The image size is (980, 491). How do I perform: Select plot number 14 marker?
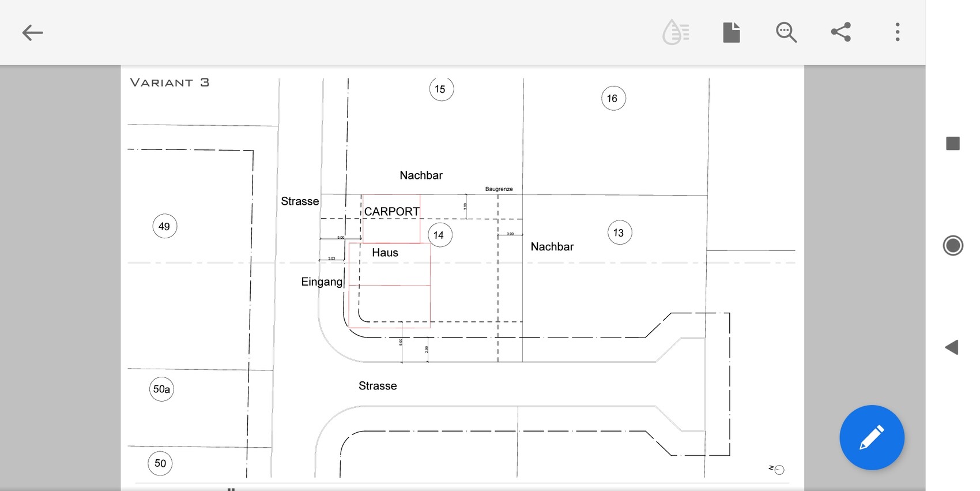point(439,235)
